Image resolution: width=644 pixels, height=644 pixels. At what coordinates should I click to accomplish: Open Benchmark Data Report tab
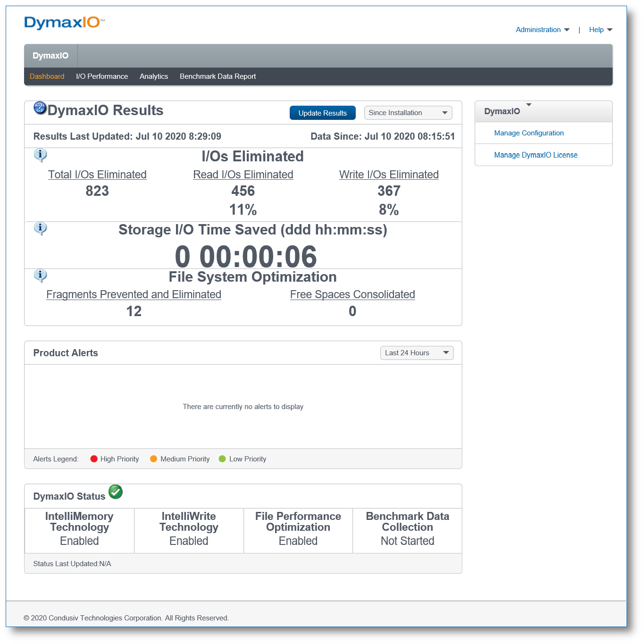pos(217,76)
